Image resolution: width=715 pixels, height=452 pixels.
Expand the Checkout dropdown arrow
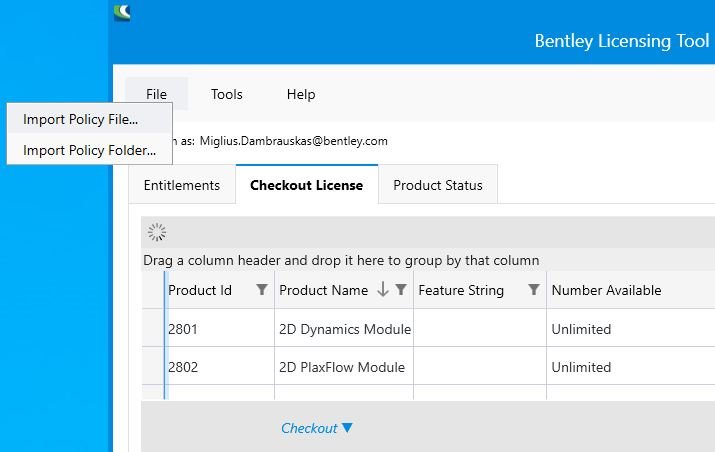[347, 428]
